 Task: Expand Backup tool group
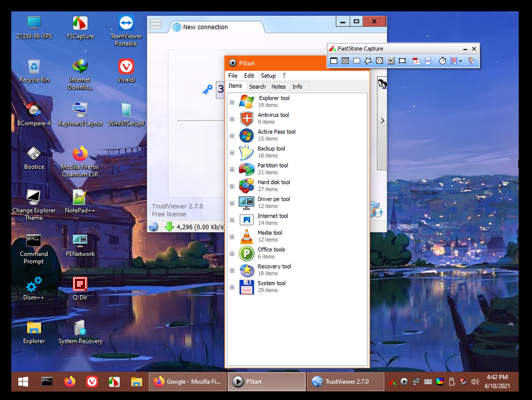[232, 152]
